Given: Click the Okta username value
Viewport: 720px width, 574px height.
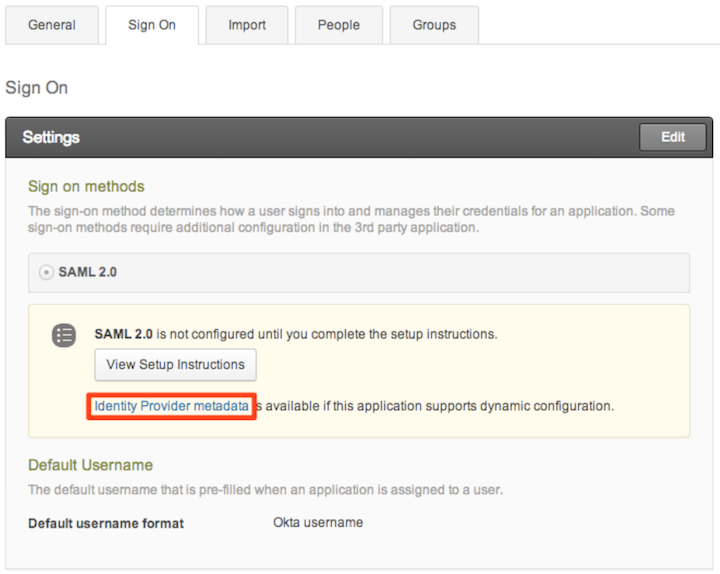Looking at the screenshot, I should [x=318, y=522].
